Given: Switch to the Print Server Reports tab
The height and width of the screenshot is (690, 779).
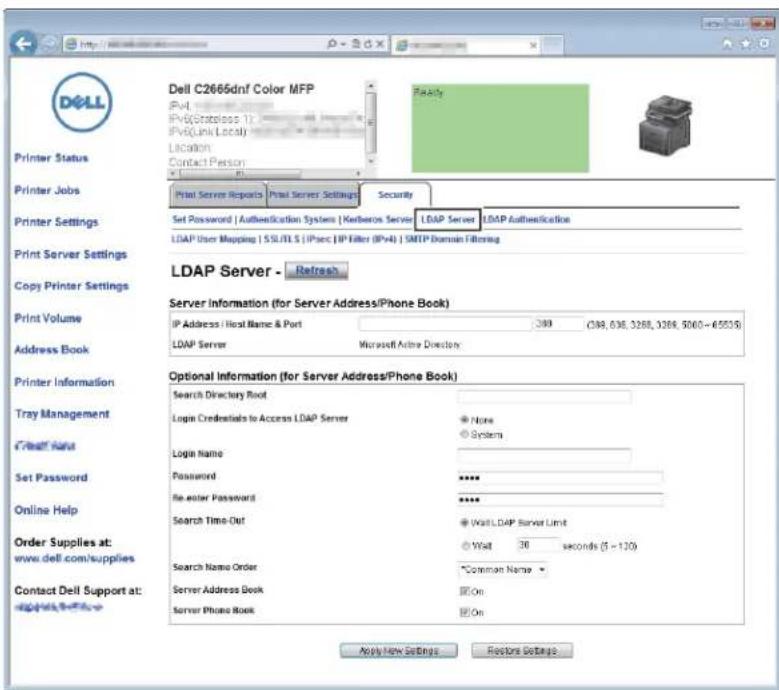Looking at the screenshot, I should tap(219, 195).
